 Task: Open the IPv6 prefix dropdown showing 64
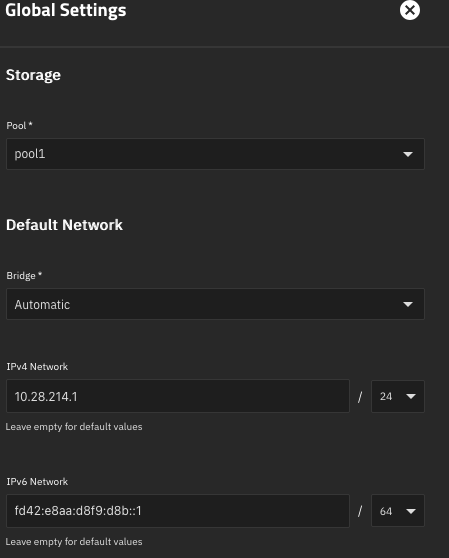(x=398, y=511)
